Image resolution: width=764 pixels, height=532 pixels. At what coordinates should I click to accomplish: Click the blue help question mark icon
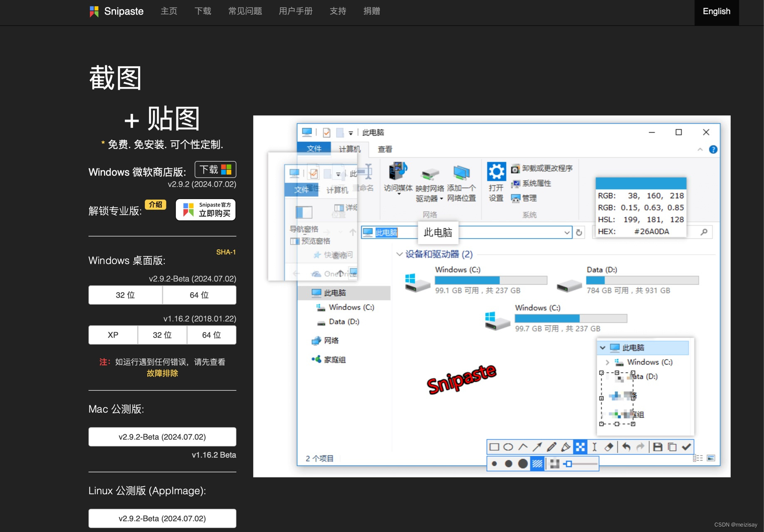coord(713,149)
